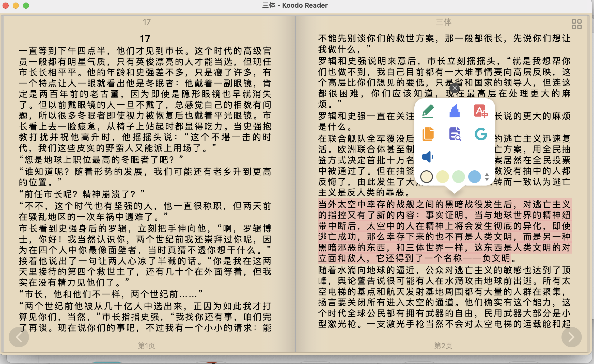Read selection aloud with speaker icon
This screenshot has height=364, width=594.
pyautogui.click(x=428, y=157)
